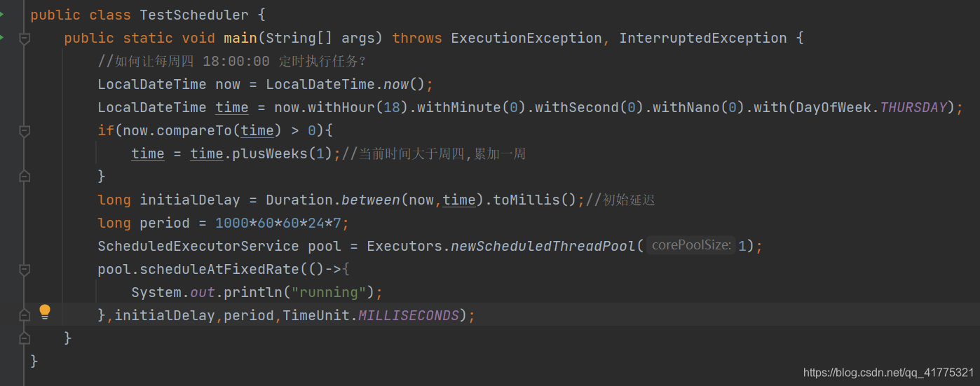This screenshot has height=386, width=980.
Task: Click the toMillis() call
Action: pyautogui.click(x=535, y=200)
